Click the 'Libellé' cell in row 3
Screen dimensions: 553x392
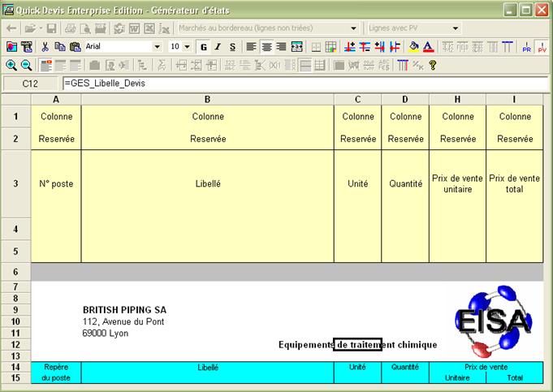[x=207, y=183]
